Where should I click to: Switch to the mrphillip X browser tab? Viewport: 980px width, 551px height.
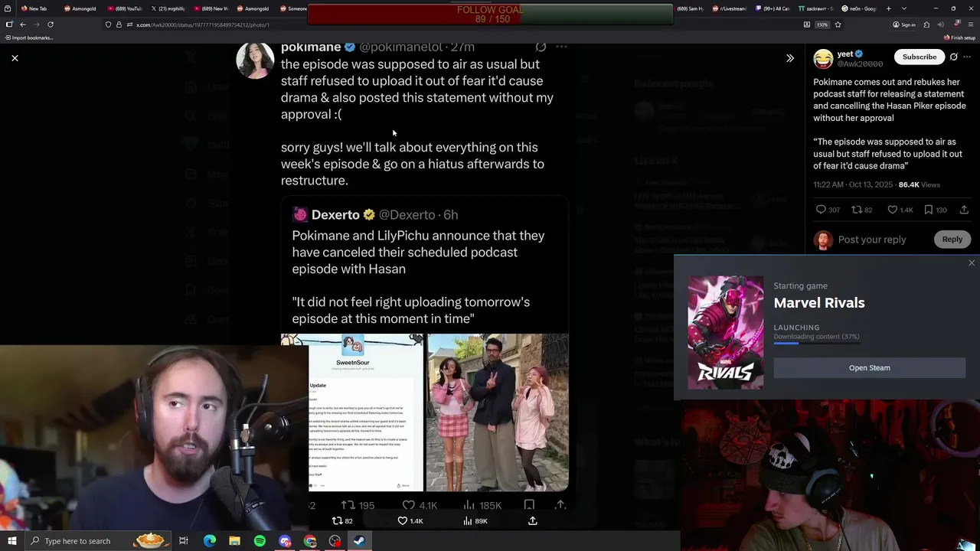click(168, 8)
